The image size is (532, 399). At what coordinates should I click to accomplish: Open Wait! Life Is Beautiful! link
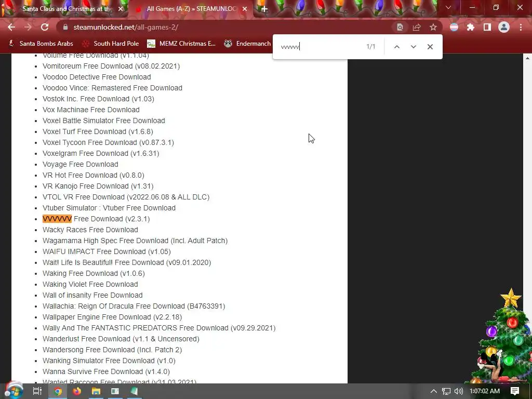(127, 262)
